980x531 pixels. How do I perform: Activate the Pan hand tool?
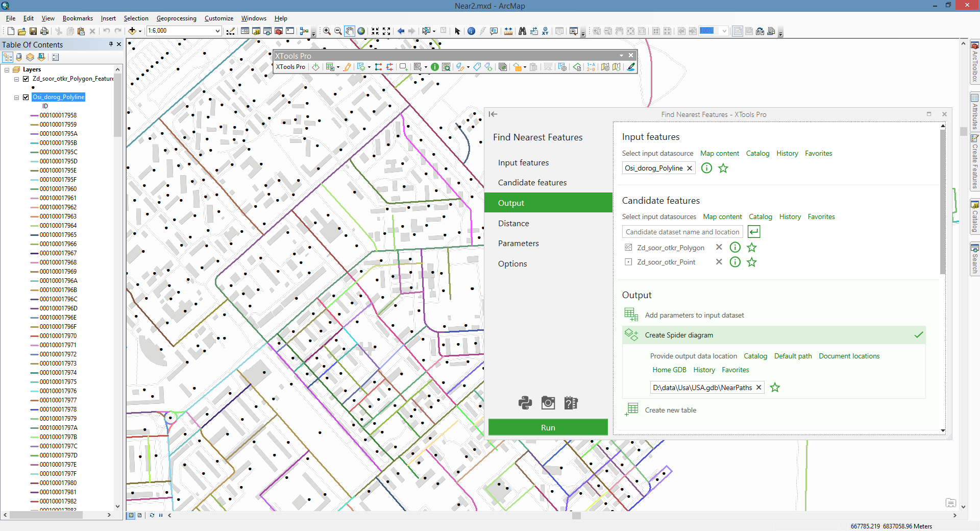pyautogui.click(x=350, y=31)
